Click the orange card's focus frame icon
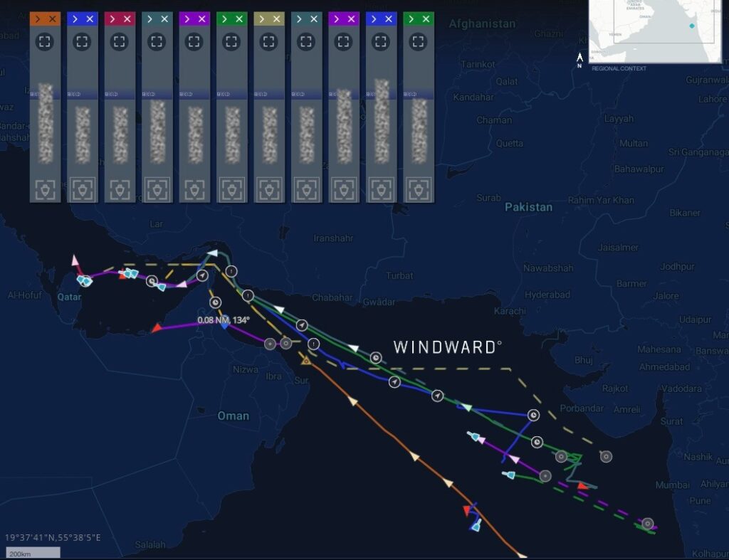Image resolution: width=729 pixels, height=560 pixels. 45,42
